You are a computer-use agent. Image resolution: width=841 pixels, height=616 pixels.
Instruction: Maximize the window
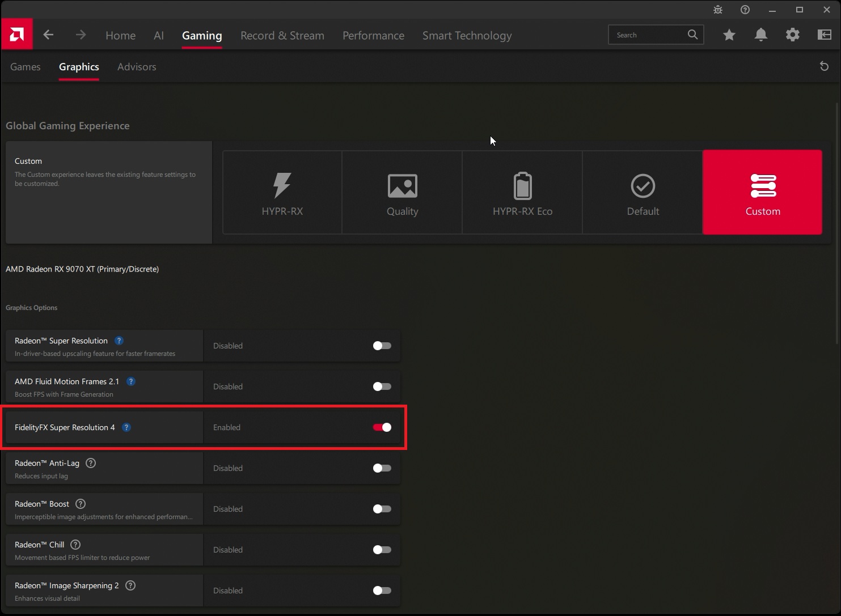(800, 10)
